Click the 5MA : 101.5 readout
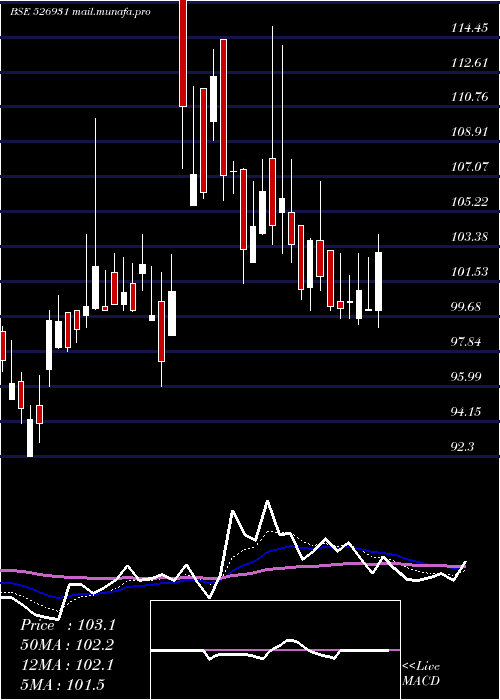 click(62, 684)
